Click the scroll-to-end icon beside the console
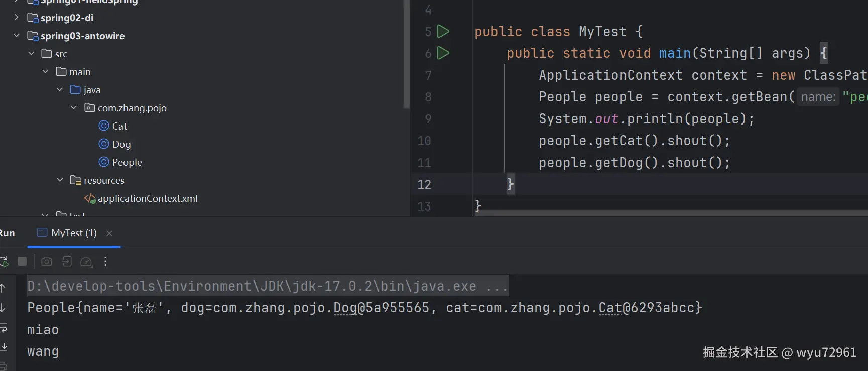This screenshot has height=371, width=868. click(3, 347)
